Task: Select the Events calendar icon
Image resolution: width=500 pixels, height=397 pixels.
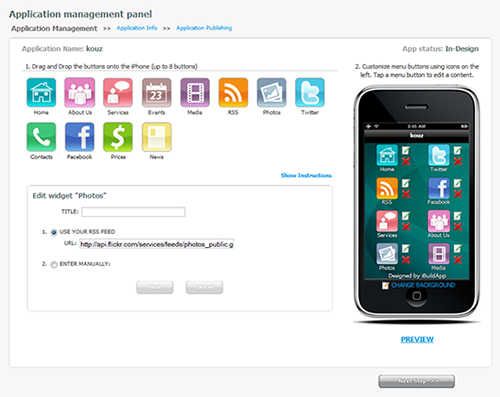Action: point(156,92)
